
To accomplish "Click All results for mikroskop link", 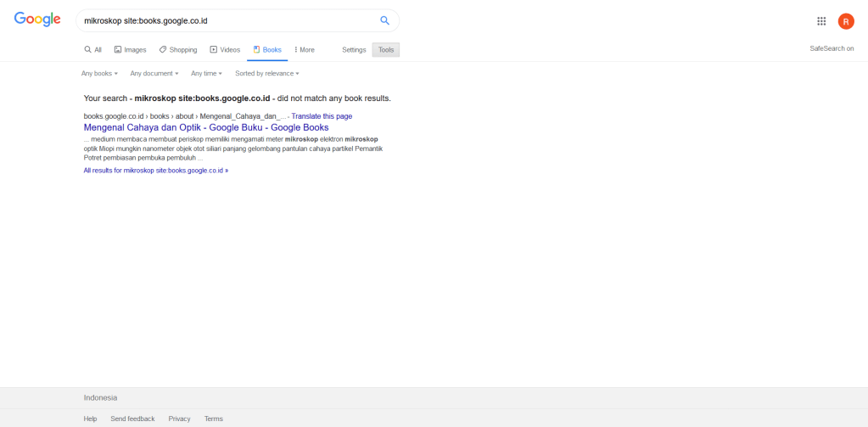I will coord(156,171).
